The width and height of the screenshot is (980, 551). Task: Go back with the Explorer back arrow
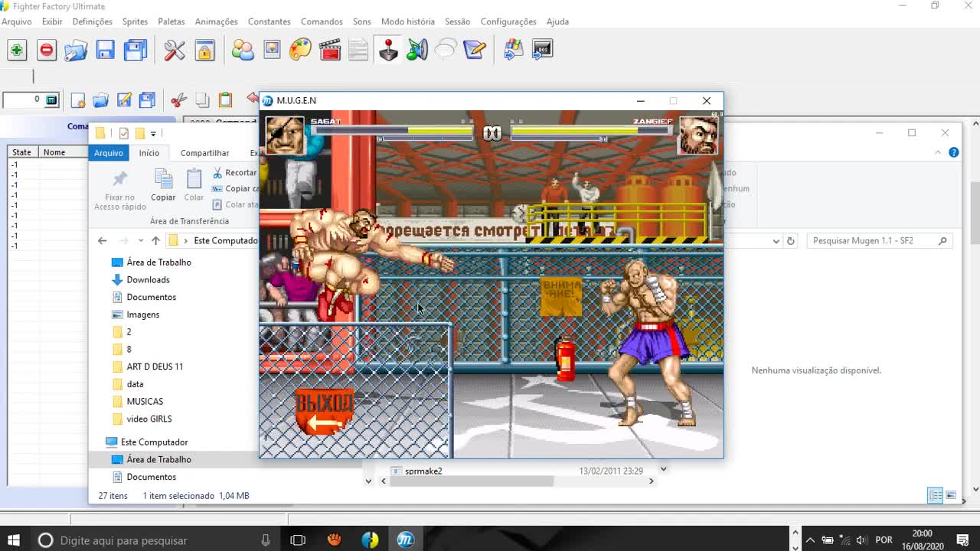pos(103,240)
